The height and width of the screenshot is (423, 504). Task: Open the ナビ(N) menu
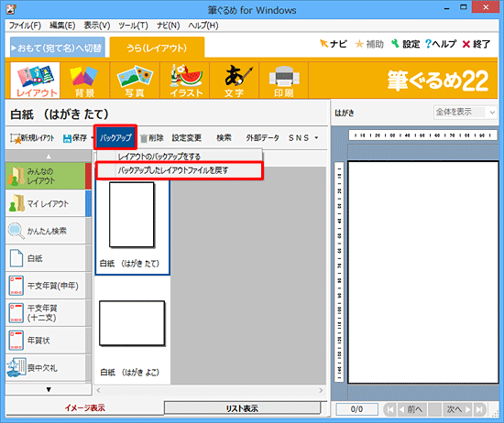(x=168, y=26)
